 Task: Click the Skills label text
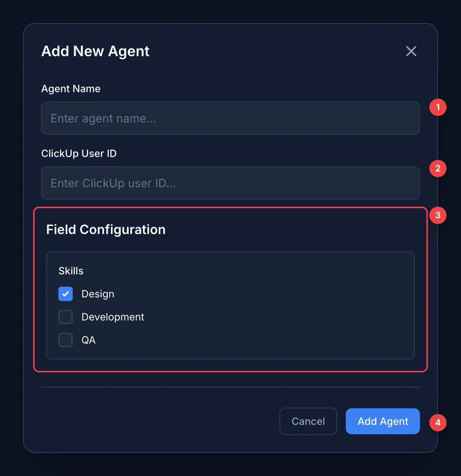point(71,271)
